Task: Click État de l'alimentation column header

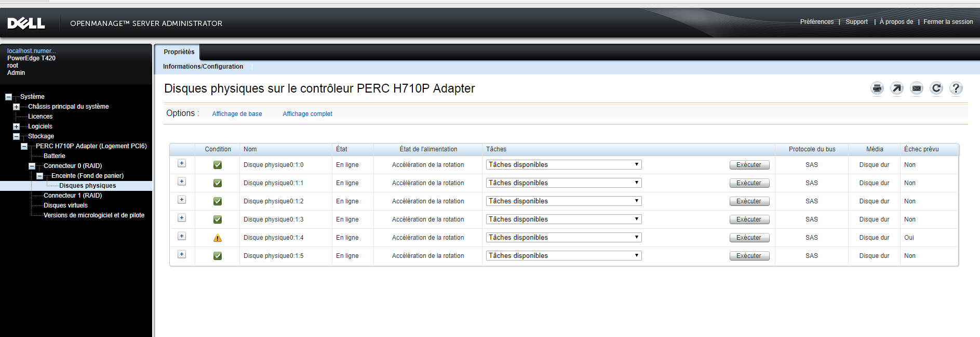Action: pos(428,149)
